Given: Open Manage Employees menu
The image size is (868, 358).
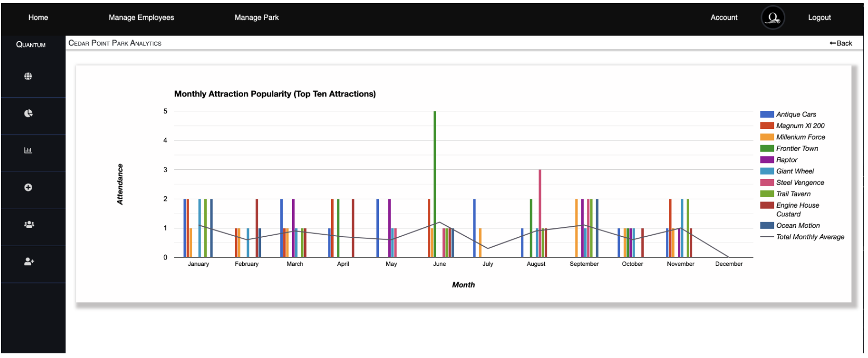Looking at the screenshot, I should coord(141,18).
